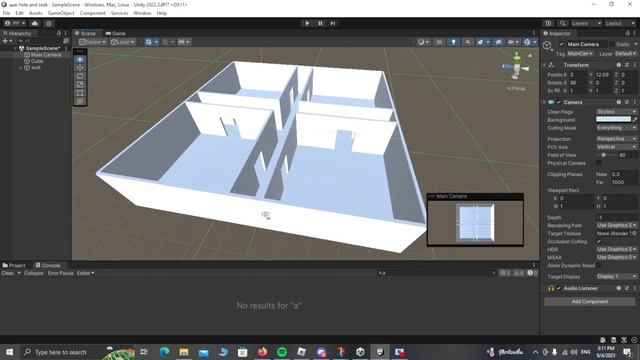Toggle hidden objects visibility icon
This screenshot has height=360, width=640.
click(x=499, y=42)
